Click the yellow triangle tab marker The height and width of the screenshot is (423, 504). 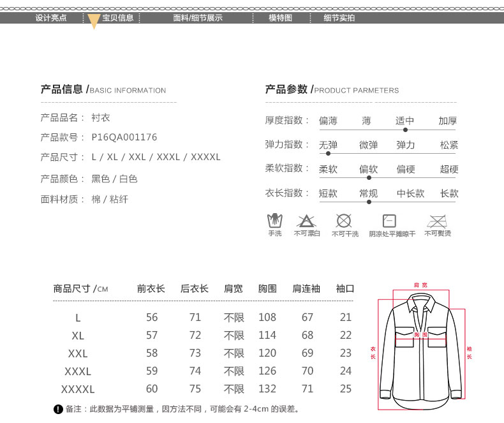pos(94,22)
